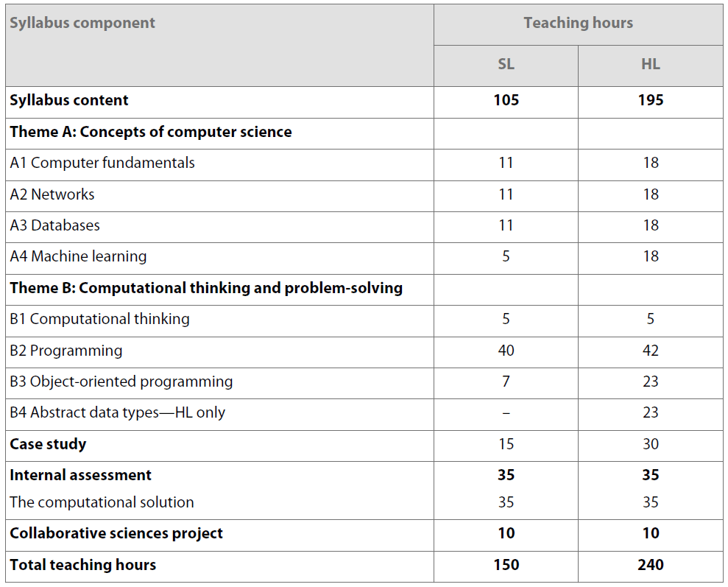Screen dimensions: 728x587
Task: Click Theme A: Concepts of computer science
Action: click(x=151, y=132)
